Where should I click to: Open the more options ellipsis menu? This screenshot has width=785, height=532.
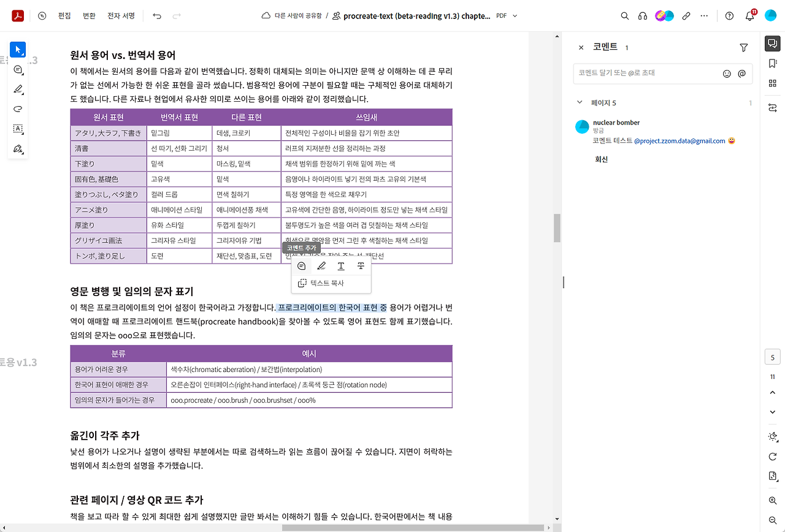click(x=704, y=16)
